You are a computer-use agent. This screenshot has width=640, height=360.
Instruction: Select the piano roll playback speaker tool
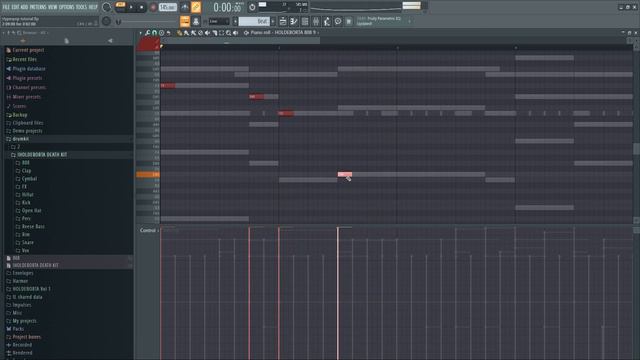click(236, 33)
